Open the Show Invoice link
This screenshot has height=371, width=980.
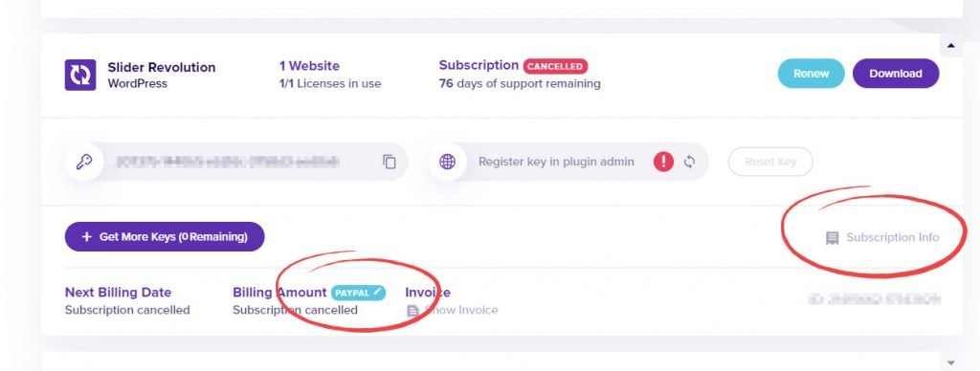pyautogui.click(x=461, y=310)
